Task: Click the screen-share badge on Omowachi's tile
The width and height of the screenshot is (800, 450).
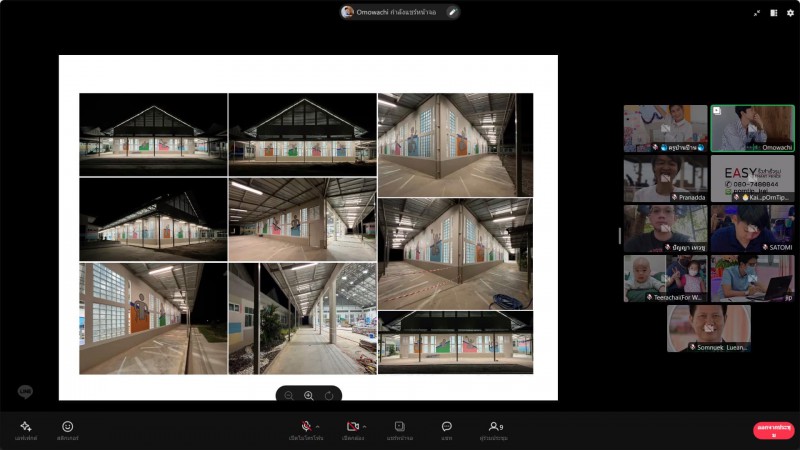Action: tap(717, 111)
